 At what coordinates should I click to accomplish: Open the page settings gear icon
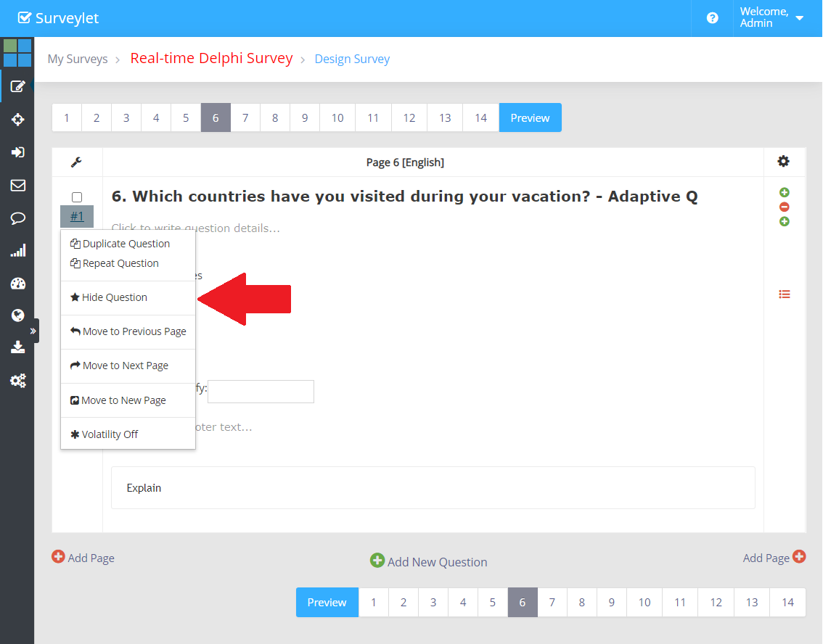click(783, 162)
